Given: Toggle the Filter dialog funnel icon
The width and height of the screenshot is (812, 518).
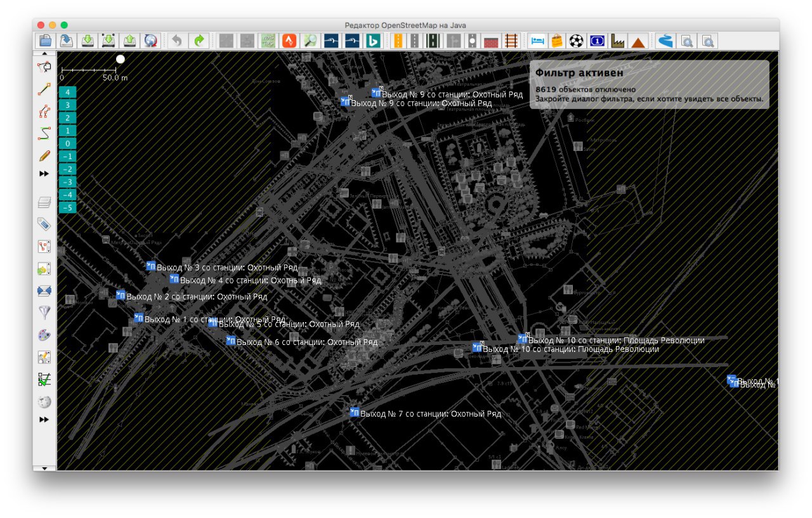Looking at the screenshot, I should pyautogui.click(x=44, y=313).
